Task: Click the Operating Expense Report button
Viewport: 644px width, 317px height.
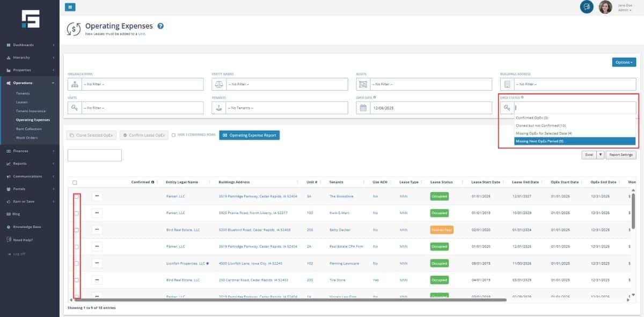Action: click(x=249, y=135)
